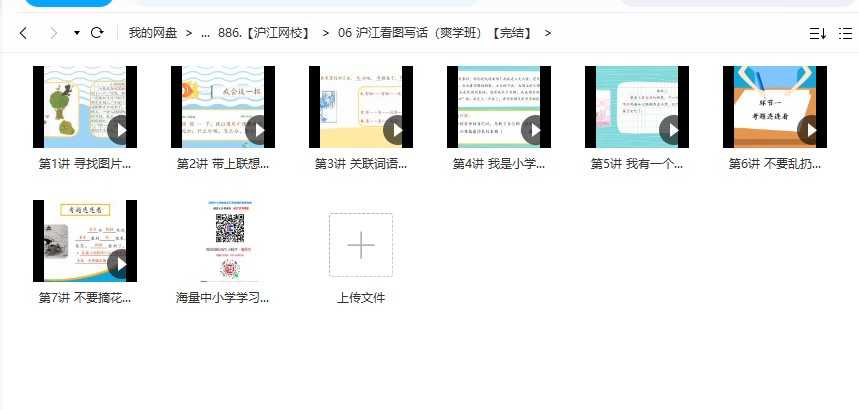Click the forward navigation arrow
Viewport: 859px width, 410px height.
coord(53,33)
